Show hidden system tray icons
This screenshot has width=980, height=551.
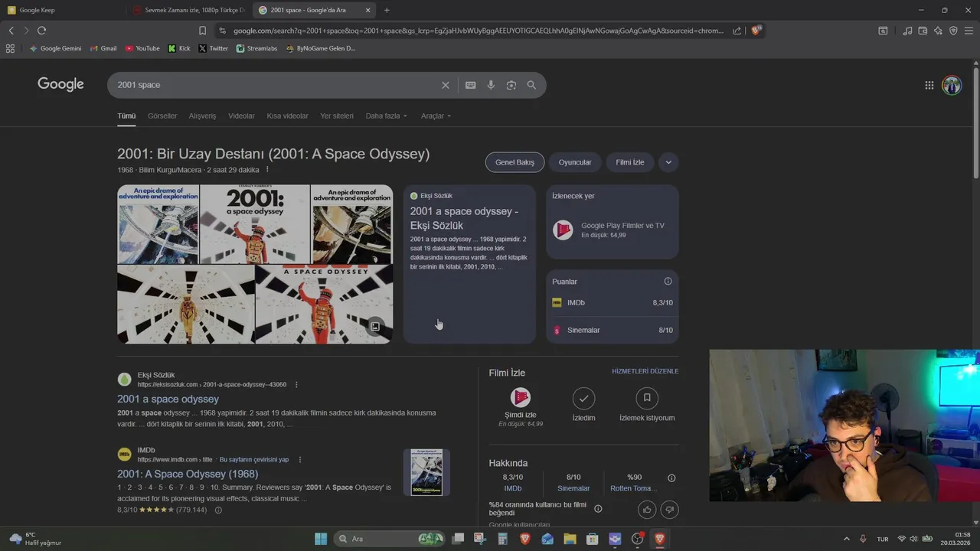tap(846, 539)
